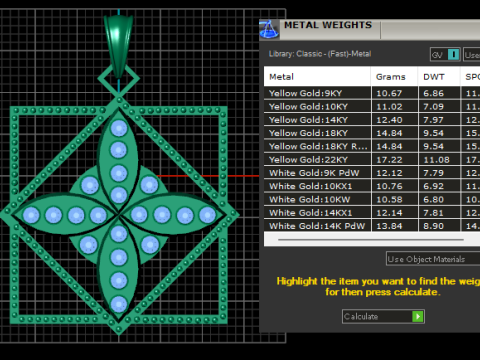Sort by the DWT column header
The height and width of the screenshot is (360, 480).
tap(439, 77)
